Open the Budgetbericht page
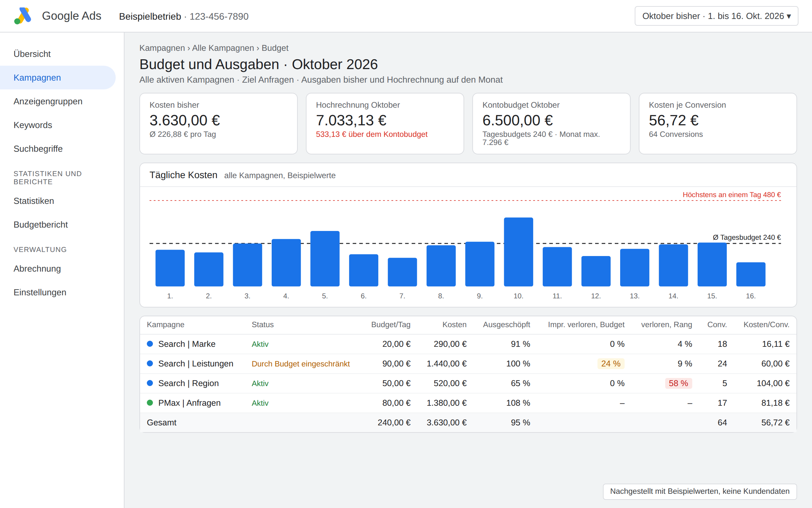The width and height of the screenshot is (812, 508). 41,225
